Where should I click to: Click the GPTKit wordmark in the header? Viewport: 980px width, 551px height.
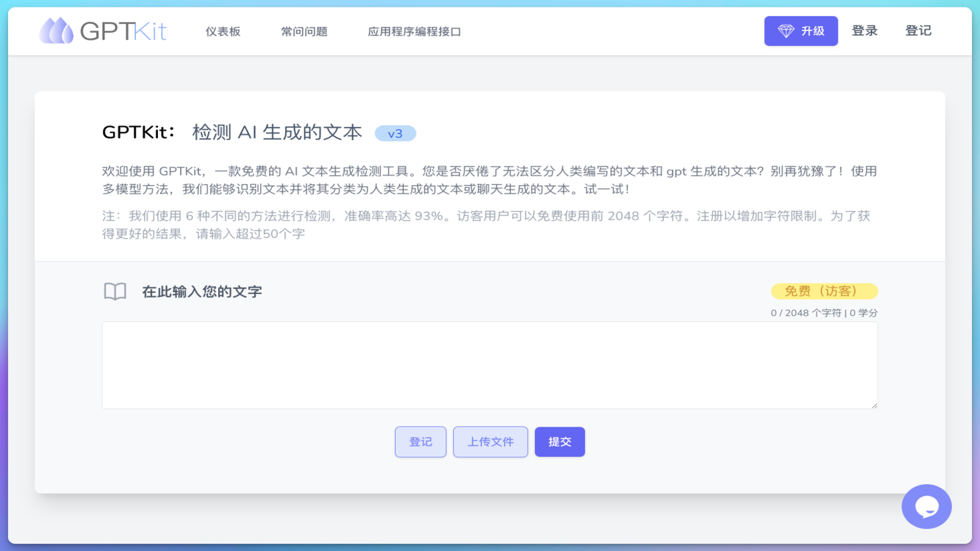[x=123, y=31]
